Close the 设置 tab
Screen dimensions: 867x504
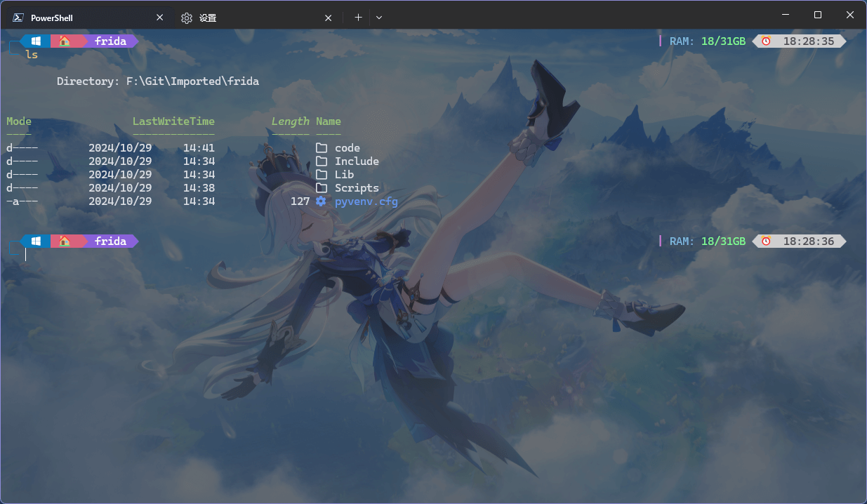pos(329,18)
